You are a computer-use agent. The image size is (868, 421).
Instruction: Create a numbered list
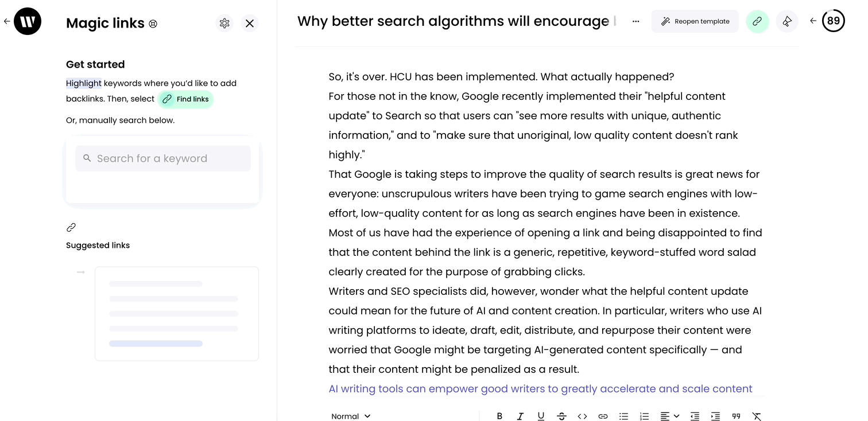click(644, 416)
